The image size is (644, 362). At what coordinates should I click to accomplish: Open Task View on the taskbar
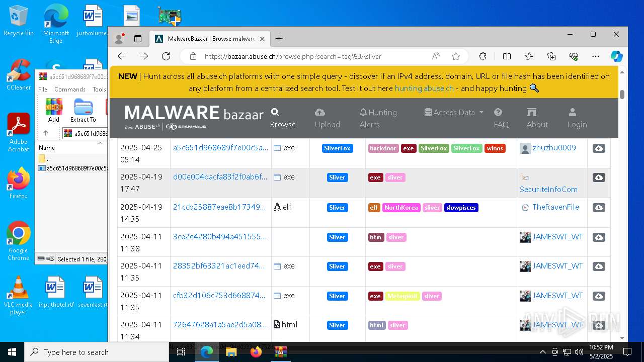pyautogui.click(x=181, y=352)
